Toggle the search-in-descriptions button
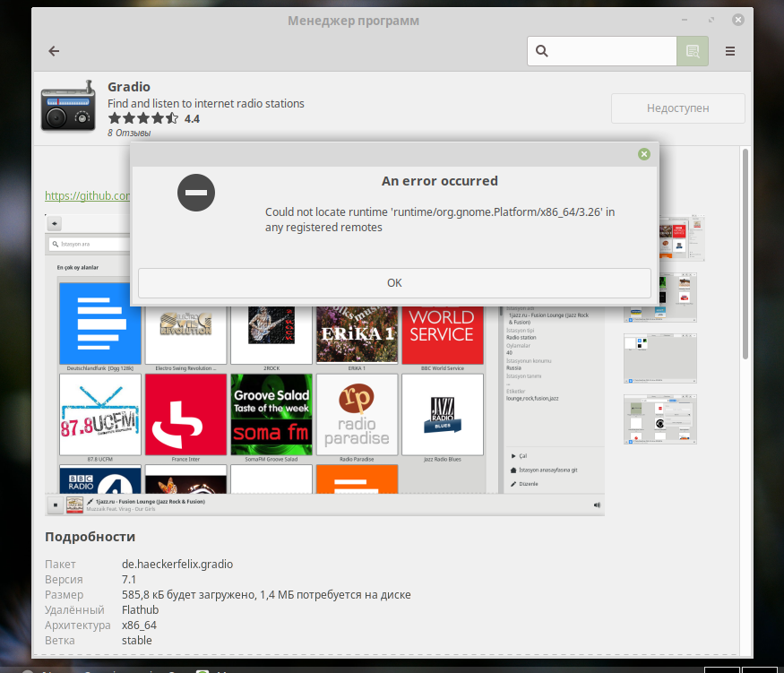Screen dimensions: 784x673 692,51
